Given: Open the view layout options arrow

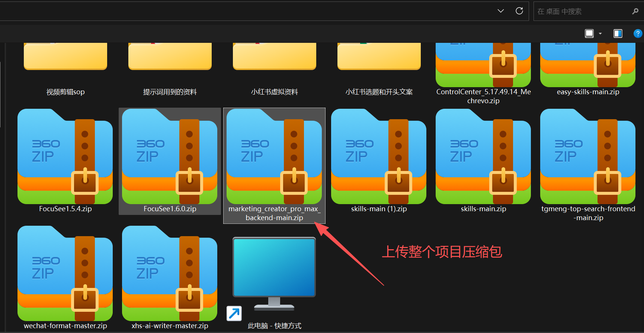Looking at the screenshot, I should 600,34.
